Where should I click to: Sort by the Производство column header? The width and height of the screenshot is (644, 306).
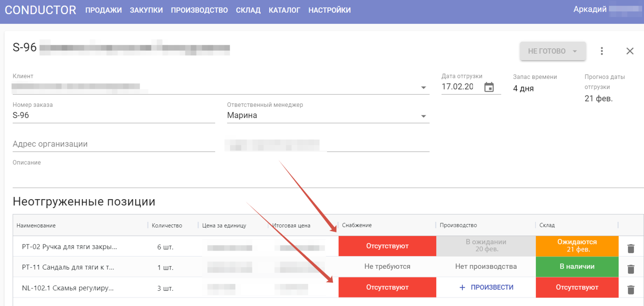click(x=458, y=225)
